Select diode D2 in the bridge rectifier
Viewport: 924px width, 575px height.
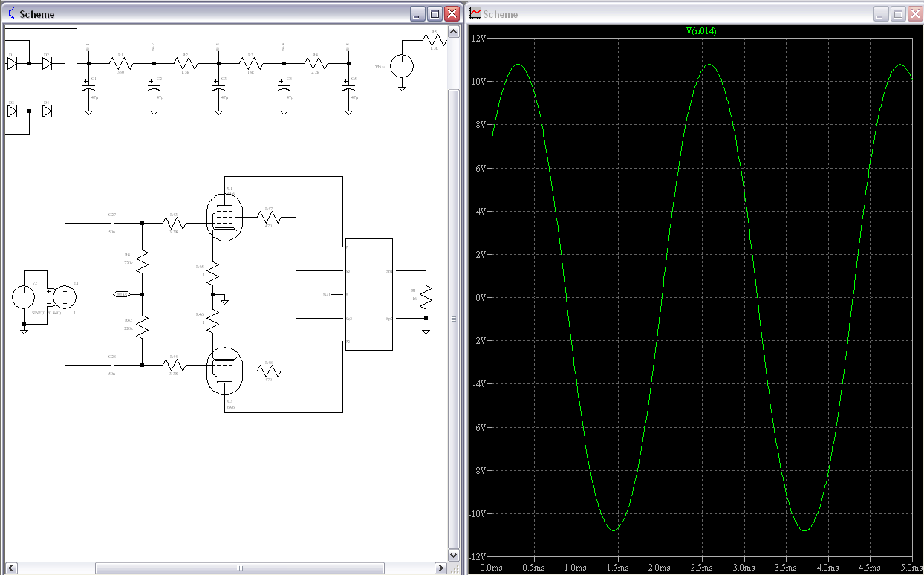pyautogui.click(x=47, y=64)
